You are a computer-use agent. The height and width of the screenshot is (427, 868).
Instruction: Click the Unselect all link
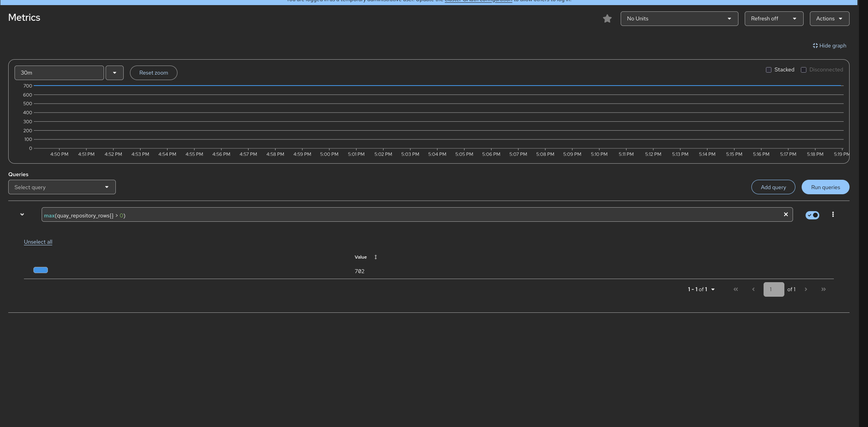point(38,242)
